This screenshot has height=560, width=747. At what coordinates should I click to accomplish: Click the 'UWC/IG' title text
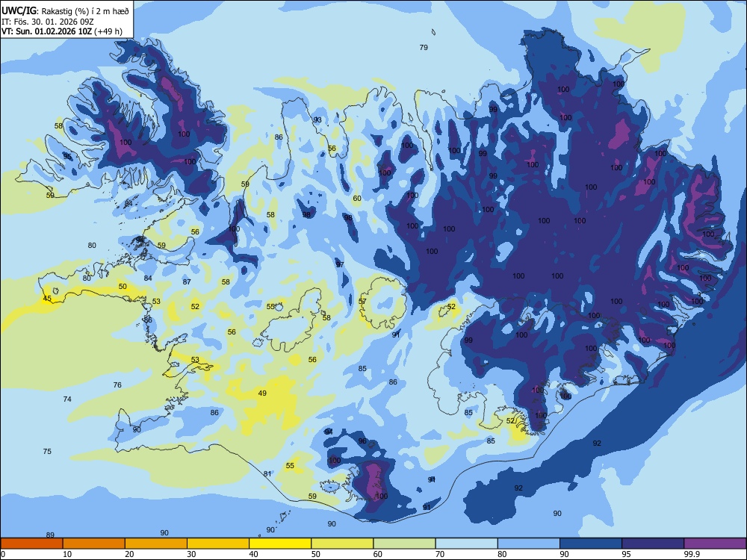click(19, 11)
